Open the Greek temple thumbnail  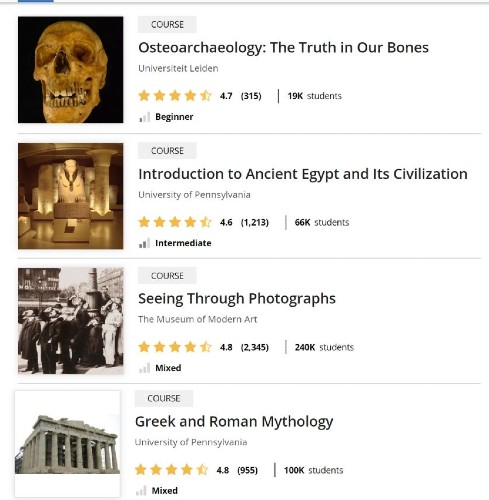pyautogui.click(x=67, y=444)
